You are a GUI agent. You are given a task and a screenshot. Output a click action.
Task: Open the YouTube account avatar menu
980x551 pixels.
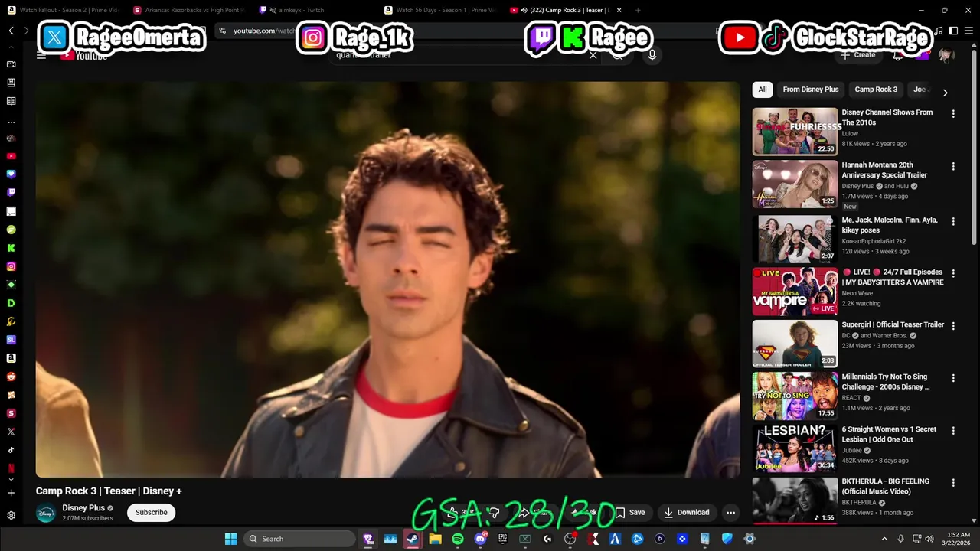click(946, 55)
